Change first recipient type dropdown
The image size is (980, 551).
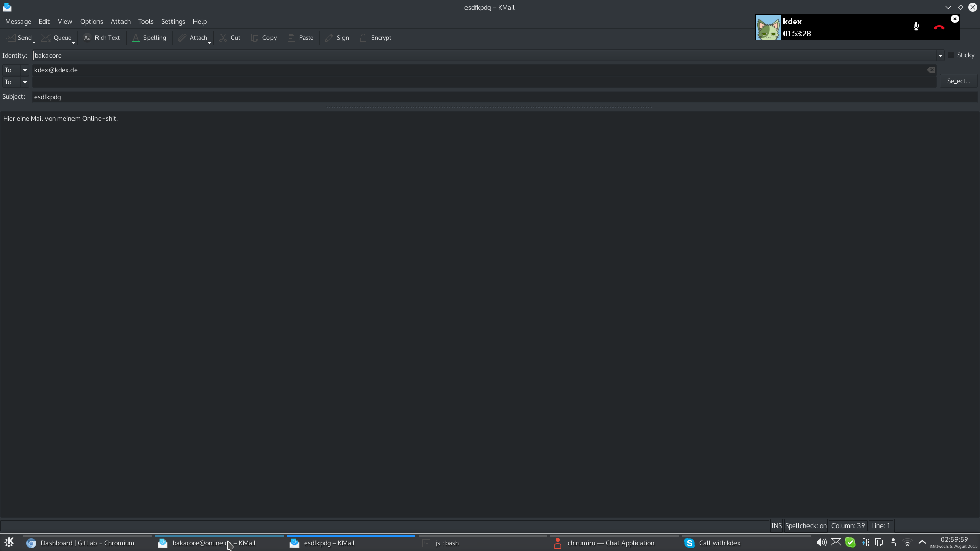pos(15,70)
